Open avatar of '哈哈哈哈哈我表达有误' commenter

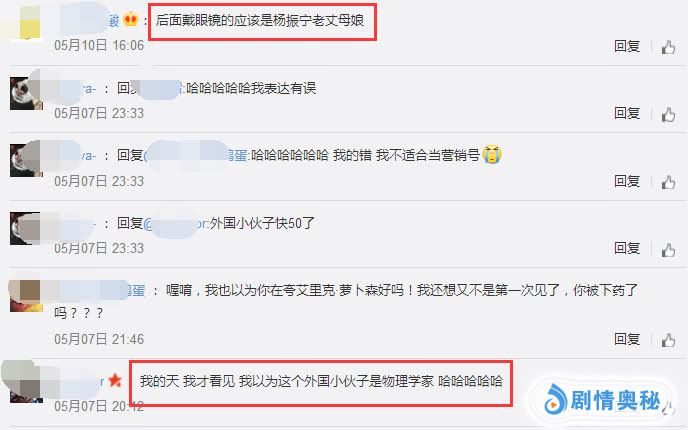pyautogui.click(x=26, y=93)
